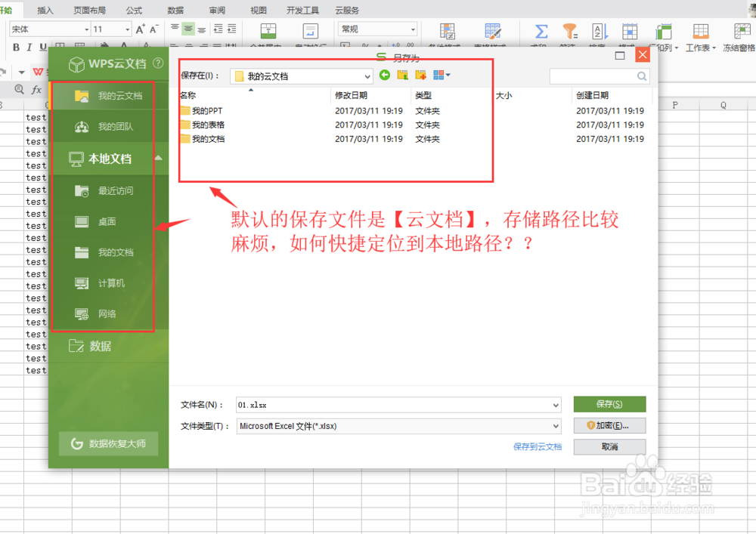This screenshot has height=534, width=756.
Task: Toggle italic formatting
Action: (x=29, y=47)
